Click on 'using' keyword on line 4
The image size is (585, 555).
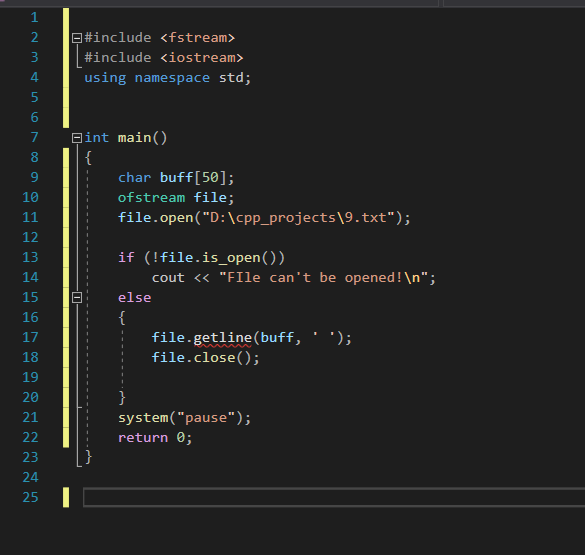(x=105, y=78)
